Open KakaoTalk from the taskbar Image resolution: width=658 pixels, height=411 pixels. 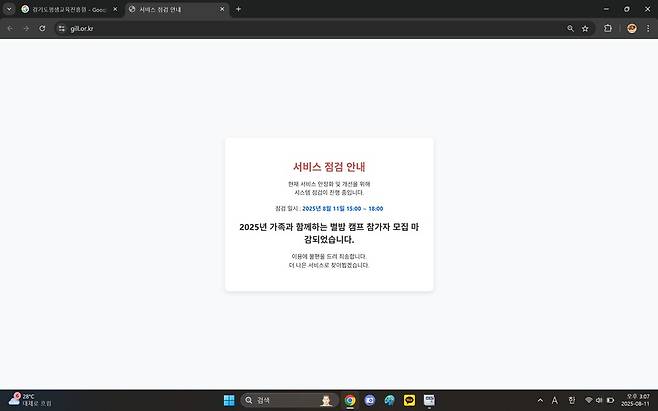[409, 401]
